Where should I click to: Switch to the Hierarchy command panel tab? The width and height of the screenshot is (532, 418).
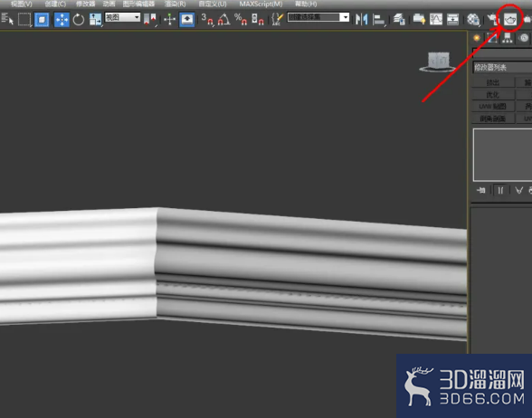coord(508,38)
